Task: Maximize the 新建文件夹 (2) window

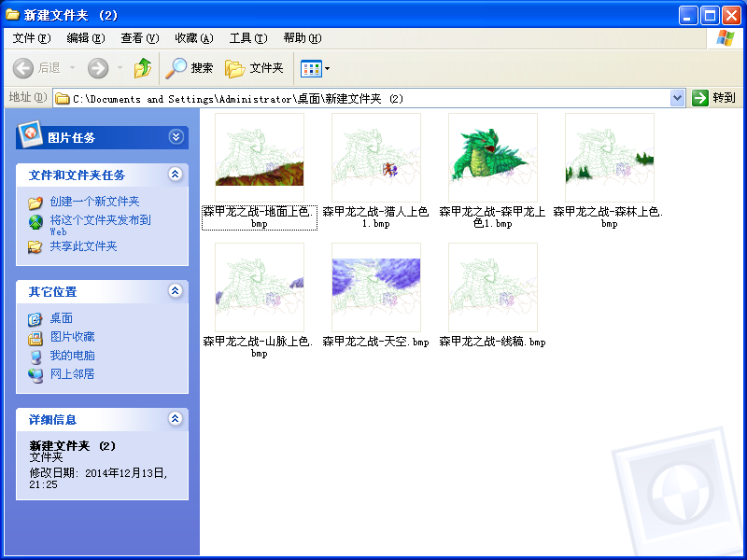Action: tap(710, 16)
